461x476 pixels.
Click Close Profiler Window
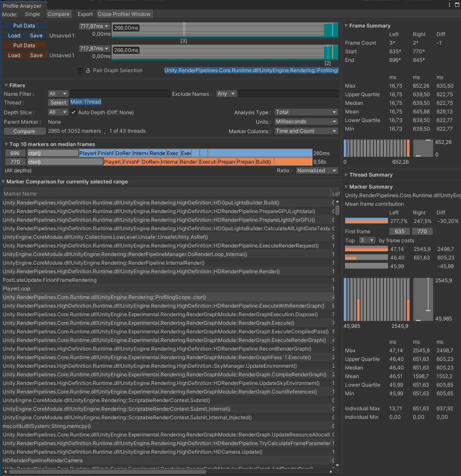(124, 14)
